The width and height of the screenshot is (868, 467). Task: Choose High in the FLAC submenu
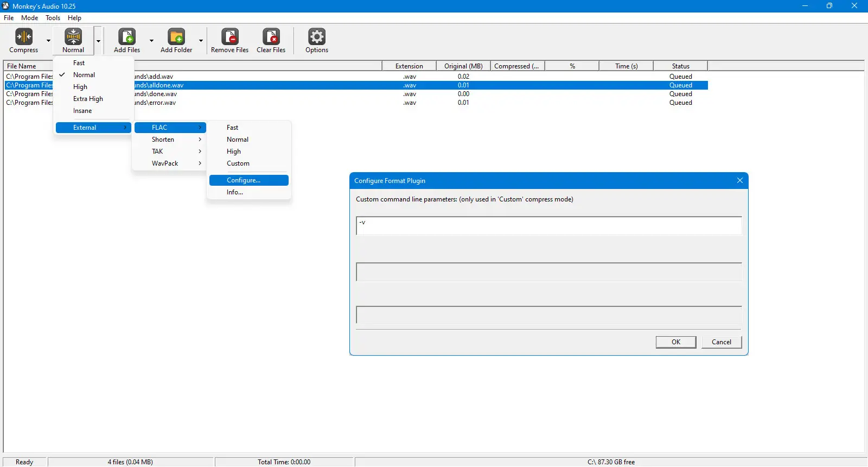[249, 152]
